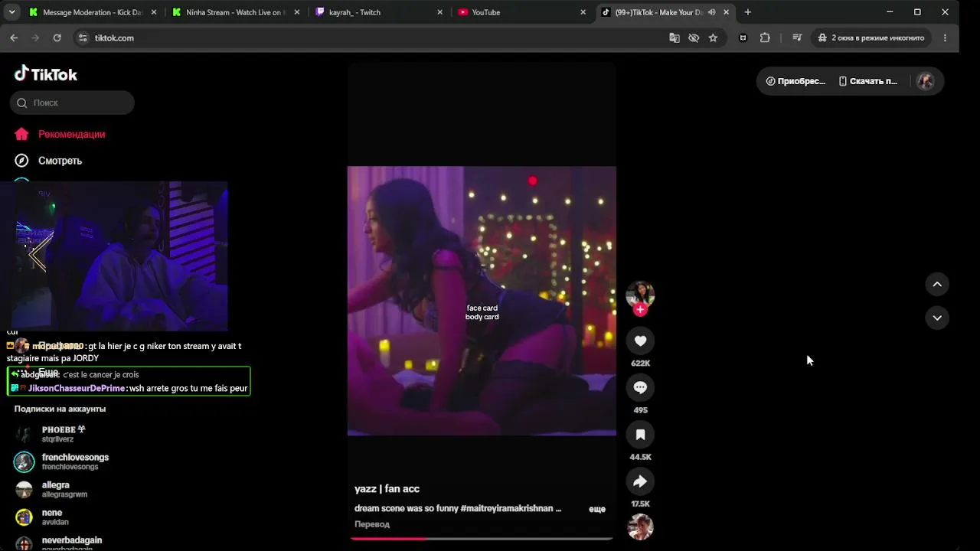Click the TikTok search field
This screenshot has height=551, width=980.
click(73, 103)
